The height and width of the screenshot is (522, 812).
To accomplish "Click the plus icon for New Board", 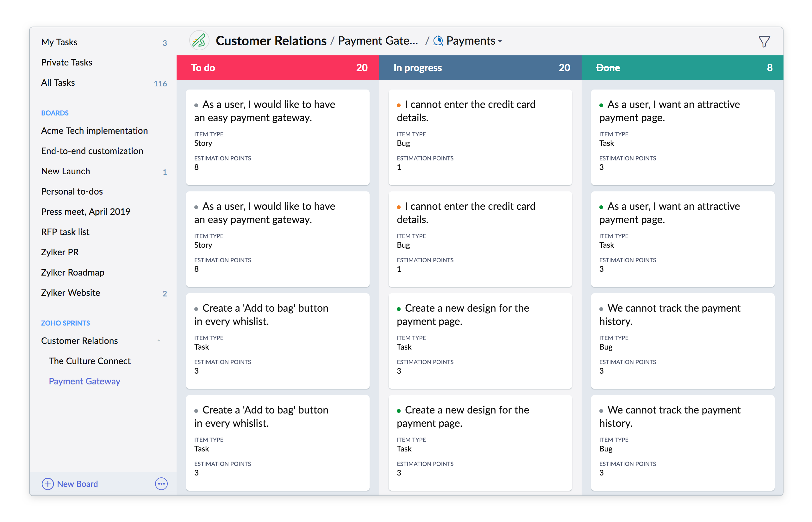I will pos(47,484).
